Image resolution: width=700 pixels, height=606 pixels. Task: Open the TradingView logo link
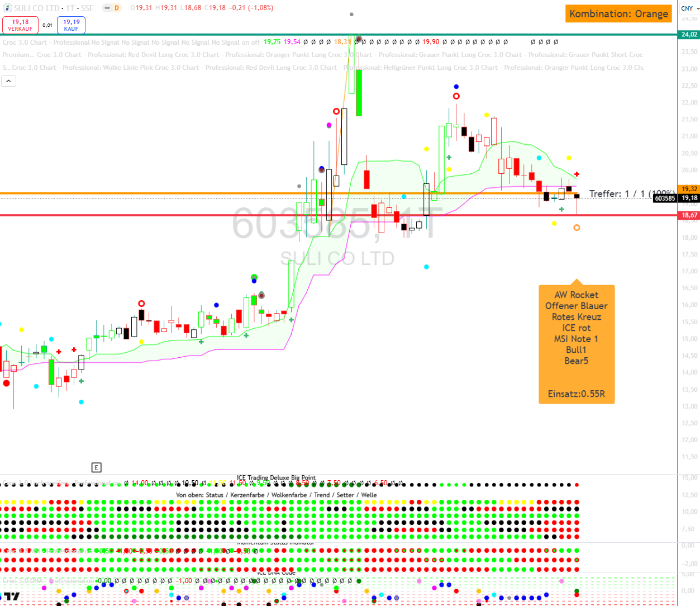[x=12, y=596]
